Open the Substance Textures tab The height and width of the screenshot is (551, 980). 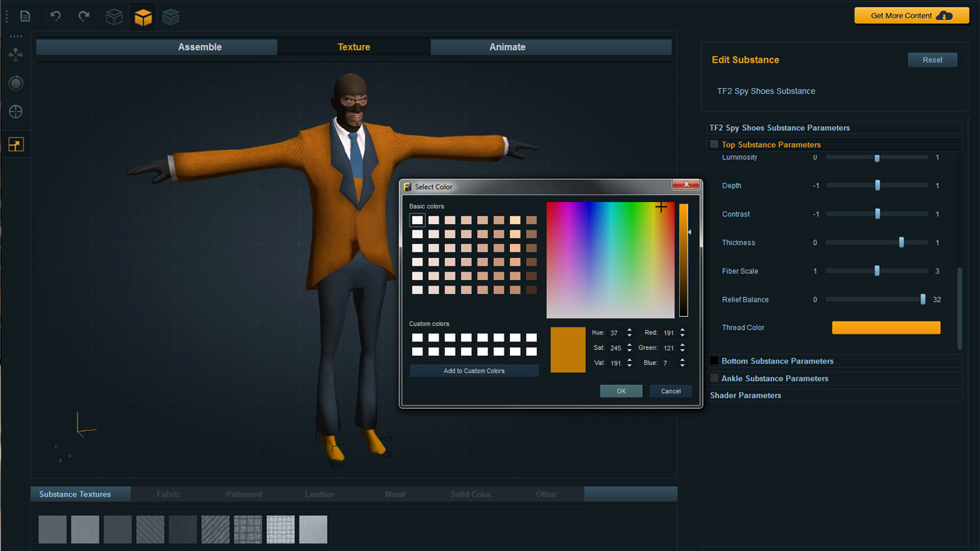tap(80, 494)
